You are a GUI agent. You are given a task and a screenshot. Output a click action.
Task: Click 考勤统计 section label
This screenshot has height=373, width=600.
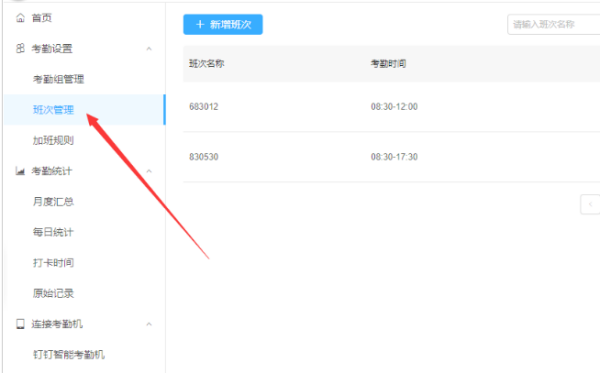[x=52, y=171]
